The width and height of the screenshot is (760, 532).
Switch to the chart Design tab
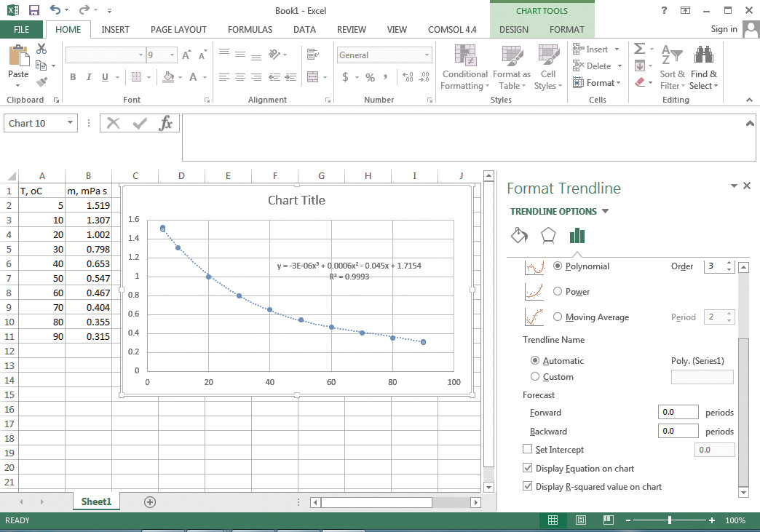(x=514, y=30)
